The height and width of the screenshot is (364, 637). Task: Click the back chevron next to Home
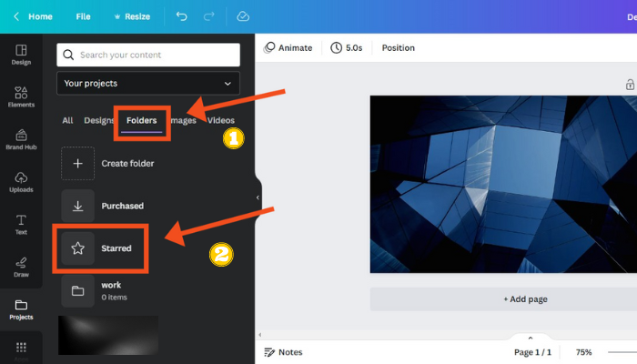tap(16, 16)
